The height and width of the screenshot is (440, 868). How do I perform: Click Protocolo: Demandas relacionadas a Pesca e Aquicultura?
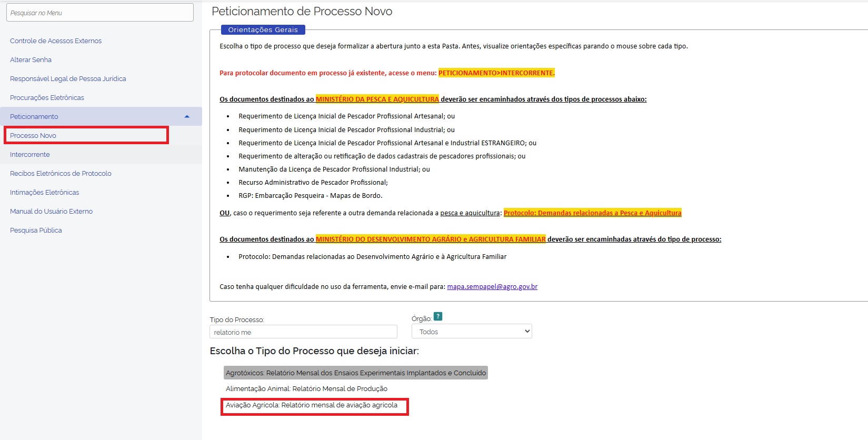(593, 213)
